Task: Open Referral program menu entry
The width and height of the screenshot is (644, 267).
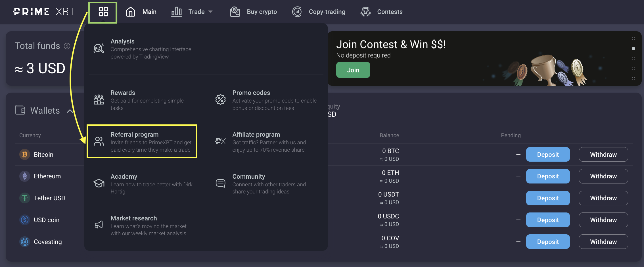Action: [142, 141]
